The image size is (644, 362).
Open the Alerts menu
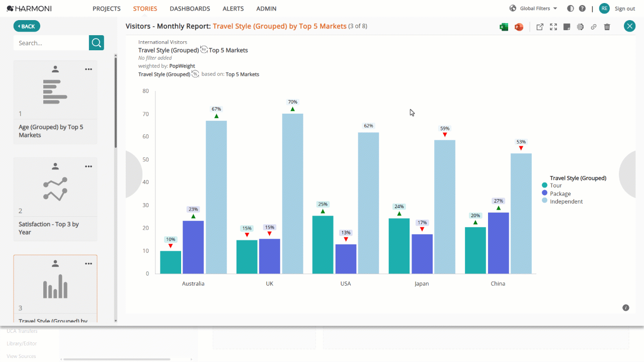click(233, 9)
